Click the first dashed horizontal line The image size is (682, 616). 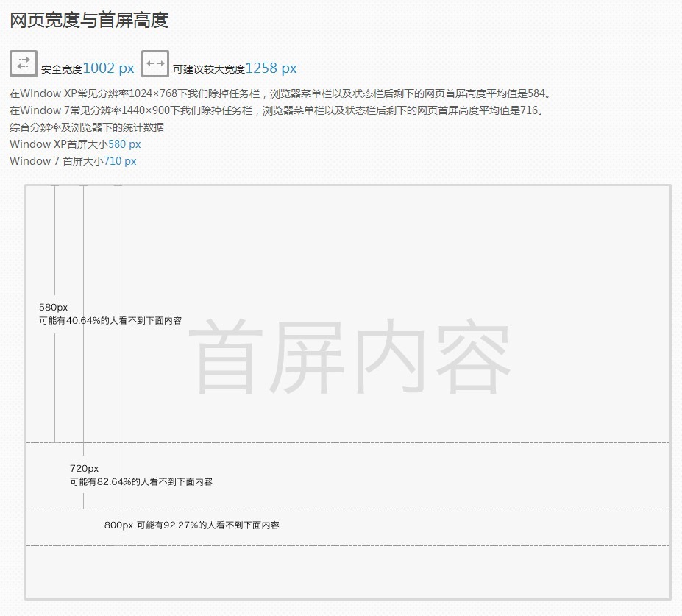[x=353, y=444]
